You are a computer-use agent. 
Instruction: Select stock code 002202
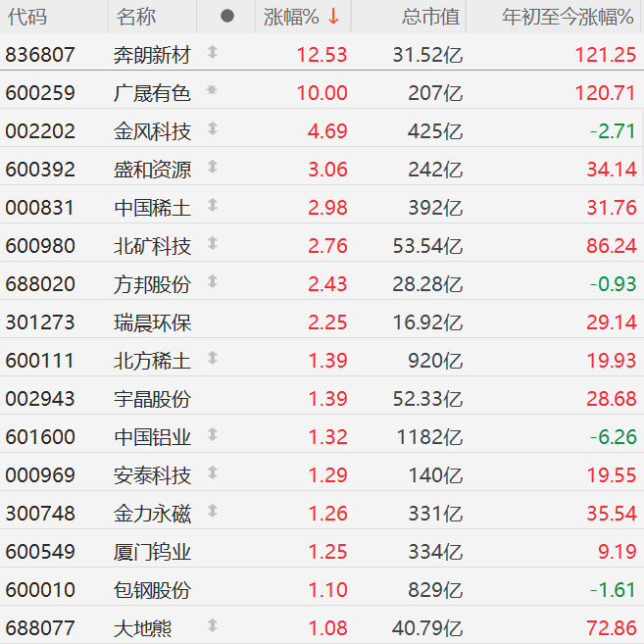(x=40, y=131)
